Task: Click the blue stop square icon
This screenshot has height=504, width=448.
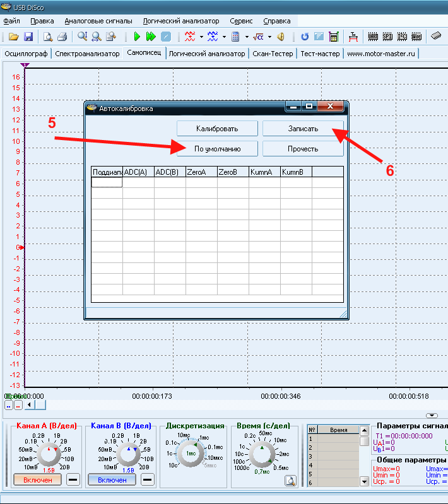Action: coord(165,37)
